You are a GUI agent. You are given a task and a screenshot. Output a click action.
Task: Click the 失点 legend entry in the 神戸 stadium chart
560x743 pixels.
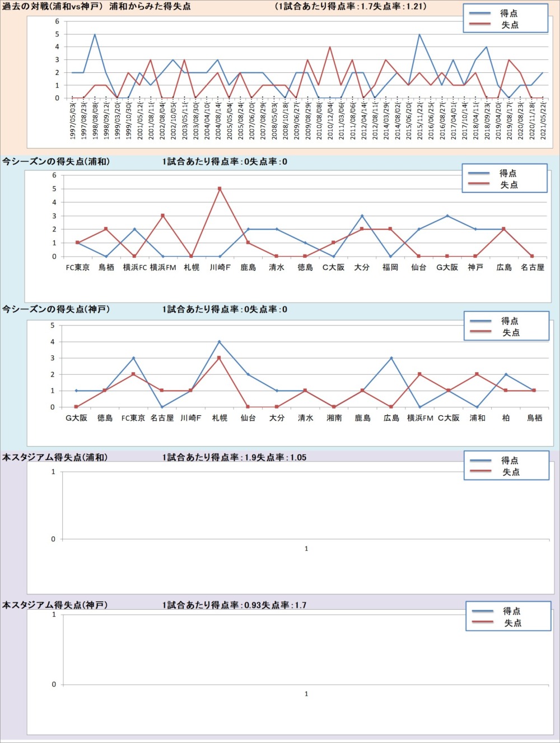click(512, 623)
